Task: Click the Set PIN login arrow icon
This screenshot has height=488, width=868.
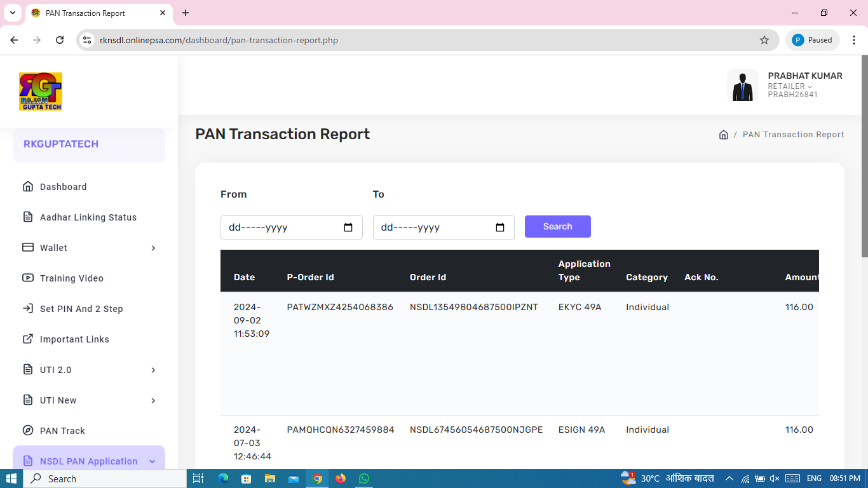Action: pos(28,309)
